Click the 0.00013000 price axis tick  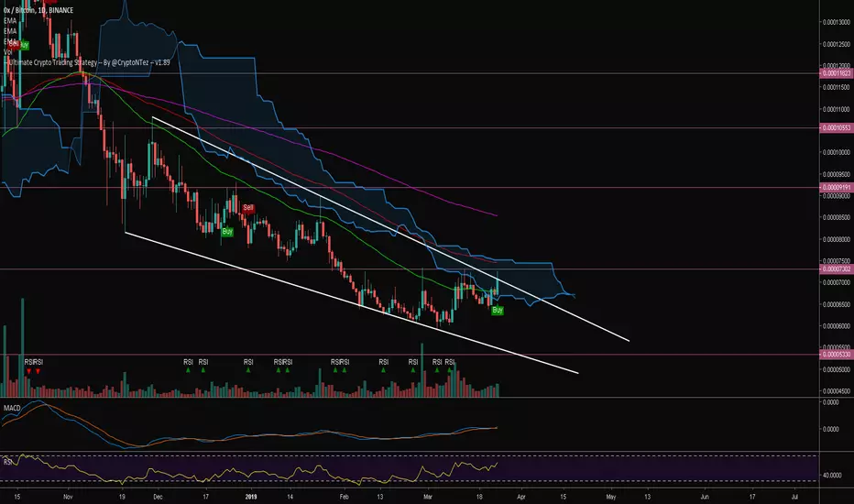pos(837,22)
